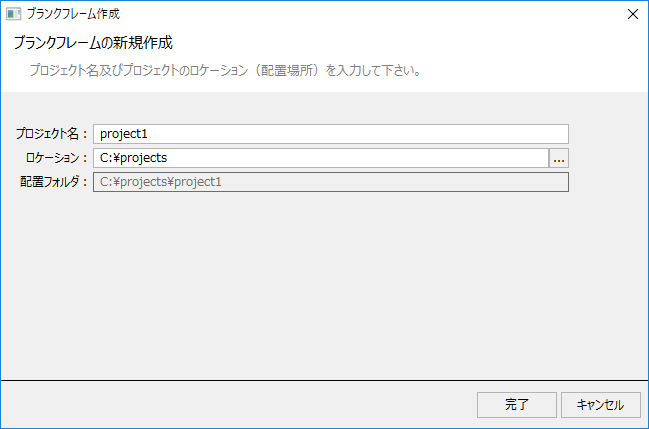Click the instruction text below the heading
The width and height of the screenshot is (649, 429).
(x=224, y=71)
